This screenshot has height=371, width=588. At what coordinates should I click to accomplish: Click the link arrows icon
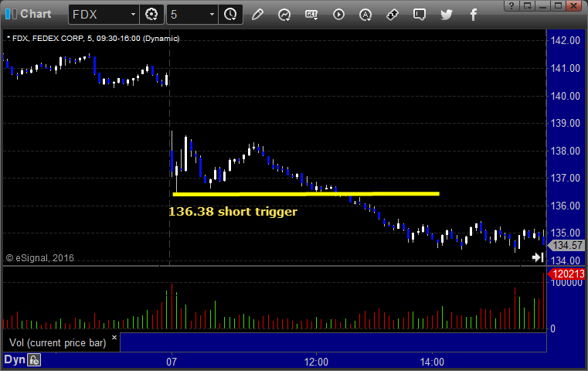[393, 15]
